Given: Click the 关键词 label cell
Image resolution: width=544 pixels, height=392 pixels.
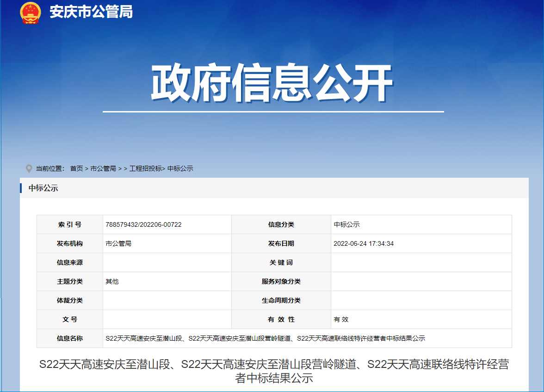Looking at the screenshot, I should (x=281, y=262).
